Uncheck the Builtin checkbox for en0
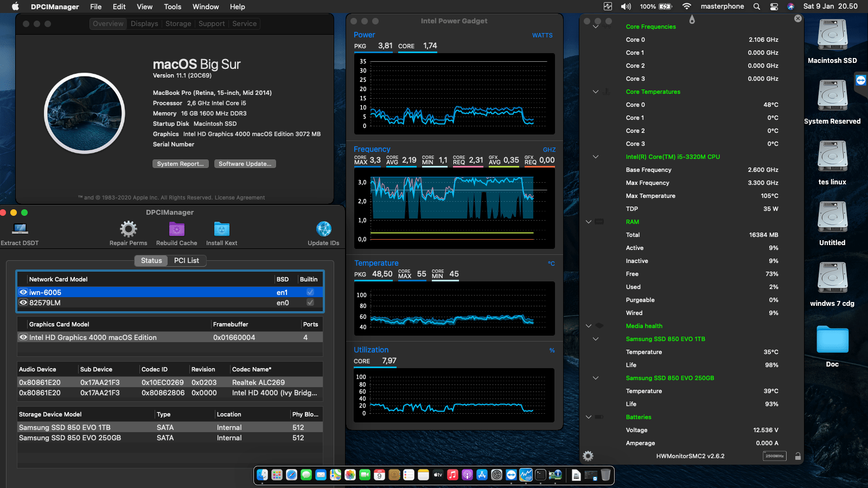Screen dimensions: 868x488 [x=310, y=303]
